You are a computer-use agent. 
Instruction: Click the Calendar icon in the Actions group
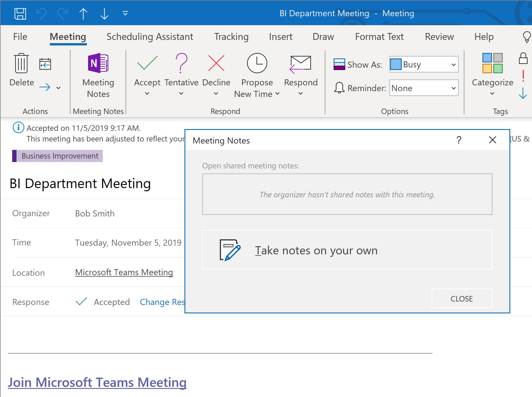coord(45,64)
